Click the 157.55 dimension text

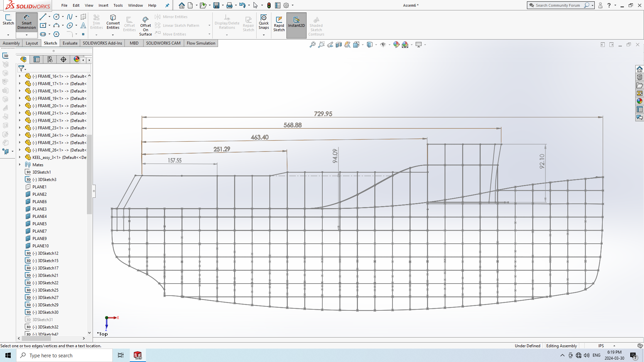[x=175, y=161]
